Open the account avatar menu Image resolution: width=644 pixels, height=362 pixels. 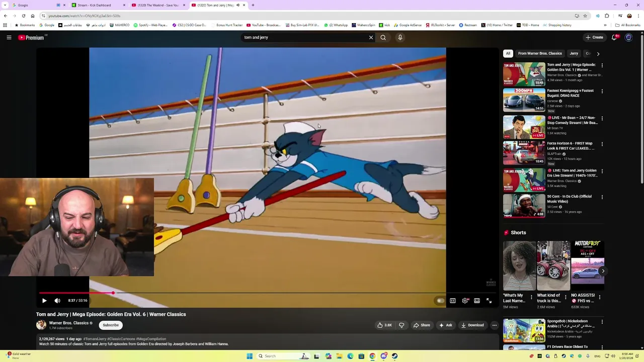(x=628, y=37)
